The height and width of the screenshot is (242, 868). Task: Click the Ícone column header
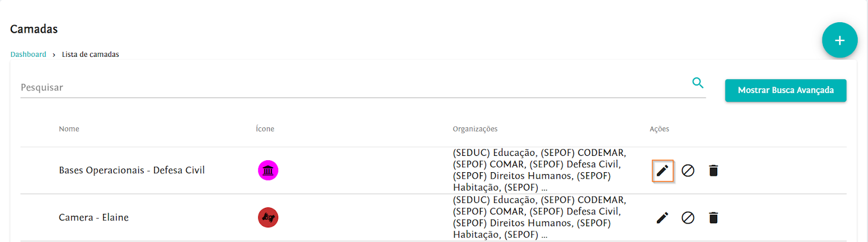pos(265,129)
